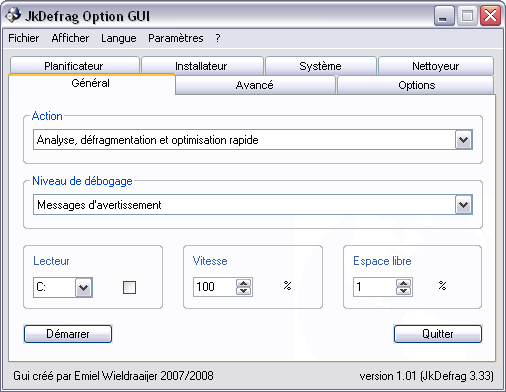Click the Démarrer button

coord(68,334)
